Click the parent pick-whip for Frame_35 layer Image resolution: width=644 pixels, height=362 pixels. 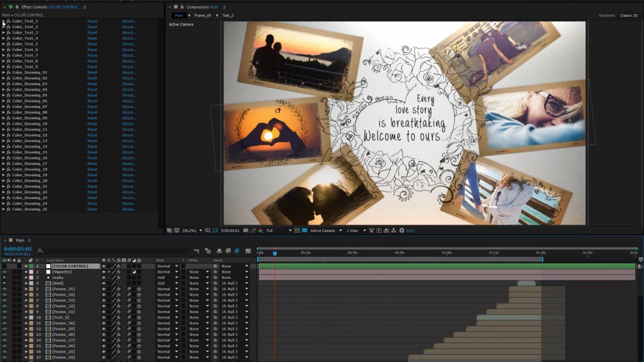215,289
